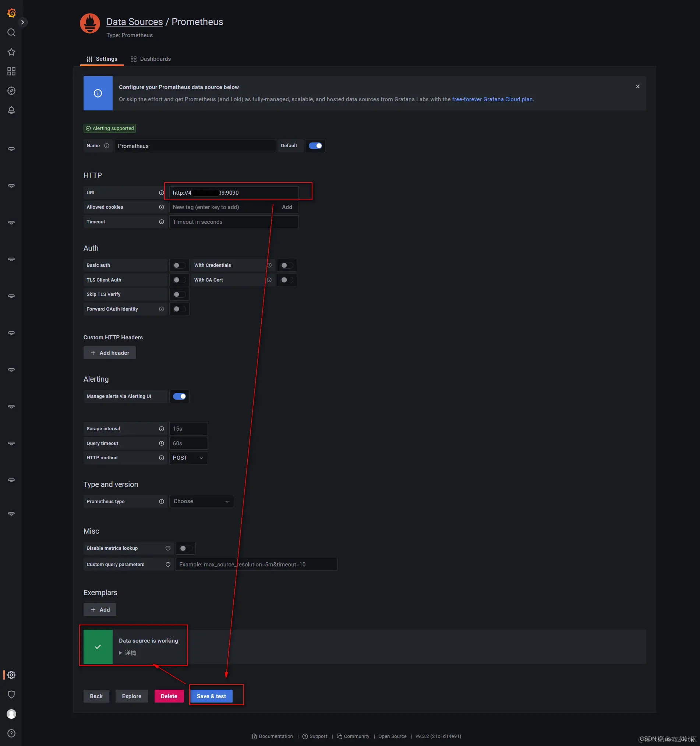The height and width of the screenshot is (746, 700).
Task: Show info tooltip for With CA Cert
Action: [x=269, y=280]
